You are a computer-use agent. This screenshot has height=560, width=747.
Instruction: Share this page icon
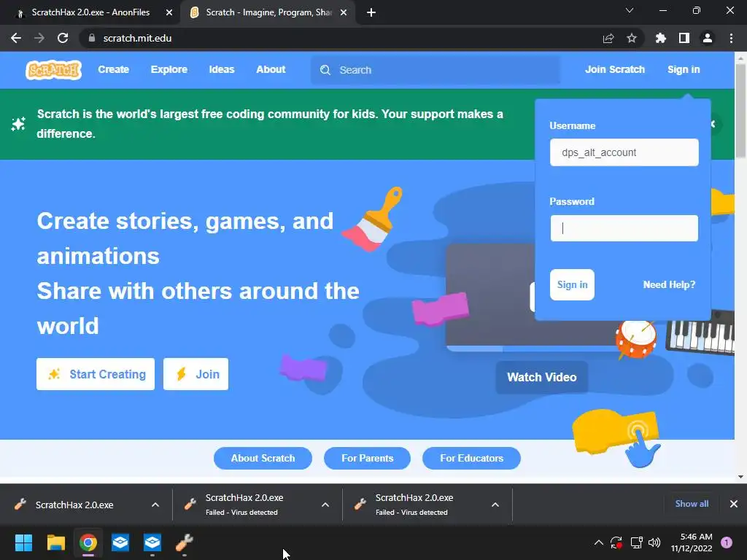pos(608,38)
